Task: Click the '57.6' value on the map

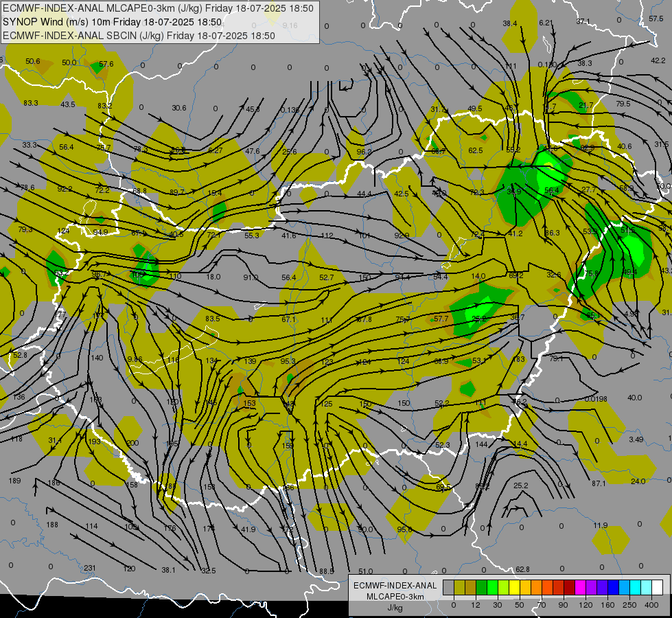Action: click(x=106, y=64)
